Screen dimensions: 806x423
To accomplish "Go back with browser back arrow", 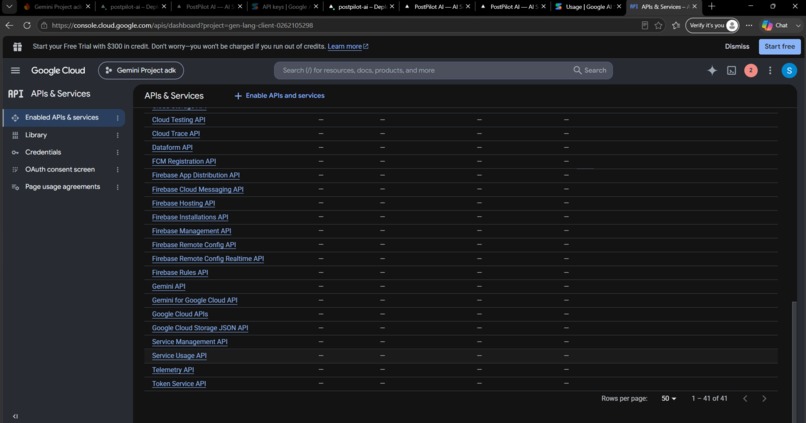I will tap(9, 25).
